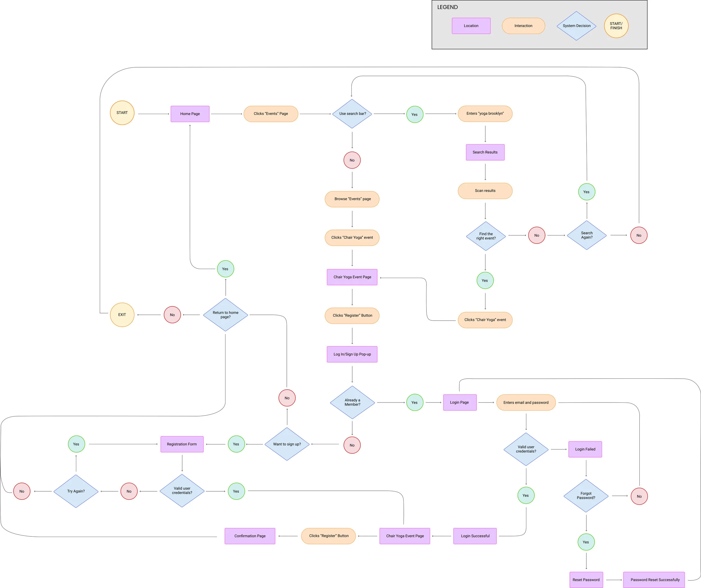Image resolution: width=701 pixels, height=588 pixels.
Task: Click the Home Page node
Action: pos(190,114)
